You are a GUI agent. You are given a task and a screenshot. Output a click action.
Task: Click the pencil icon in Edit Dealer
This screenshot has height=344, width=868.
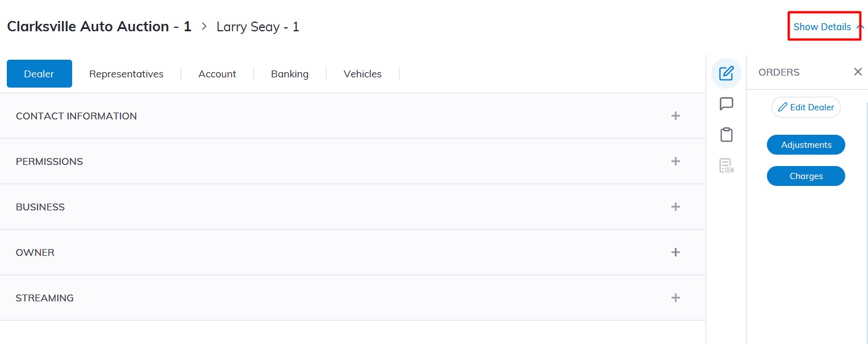click(783, 107)
